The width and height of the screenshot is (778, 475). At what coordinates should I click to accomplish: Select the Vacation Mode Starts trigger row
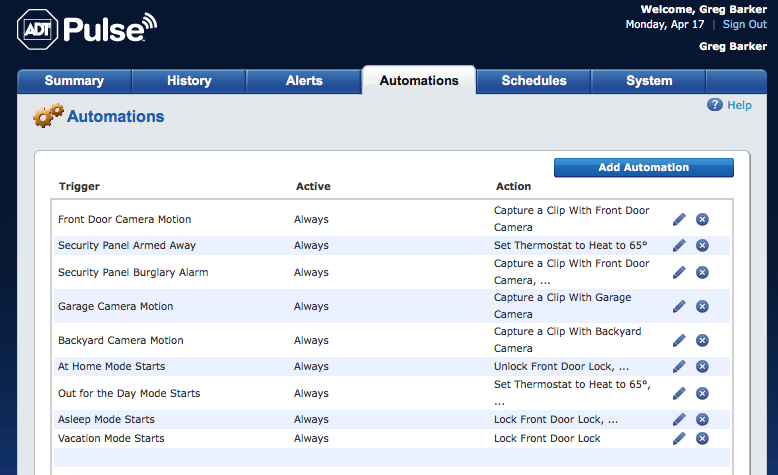[x=111, y=438]
